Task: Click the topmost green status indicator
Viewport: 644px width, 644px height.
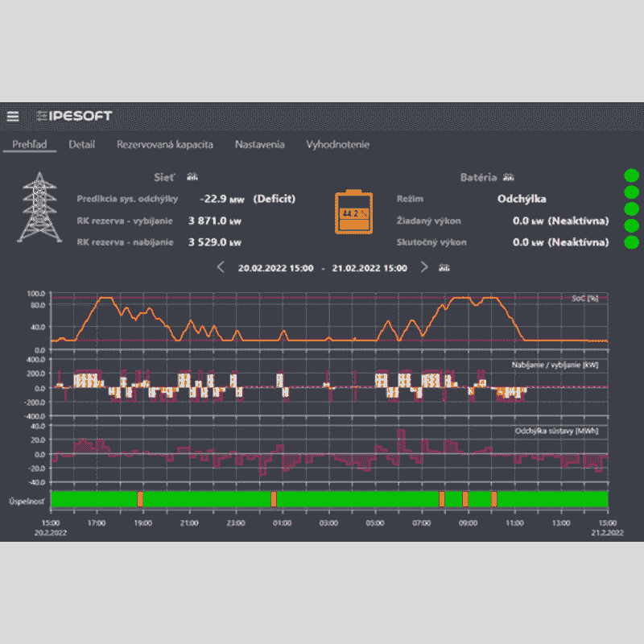Action: point(631,175)
